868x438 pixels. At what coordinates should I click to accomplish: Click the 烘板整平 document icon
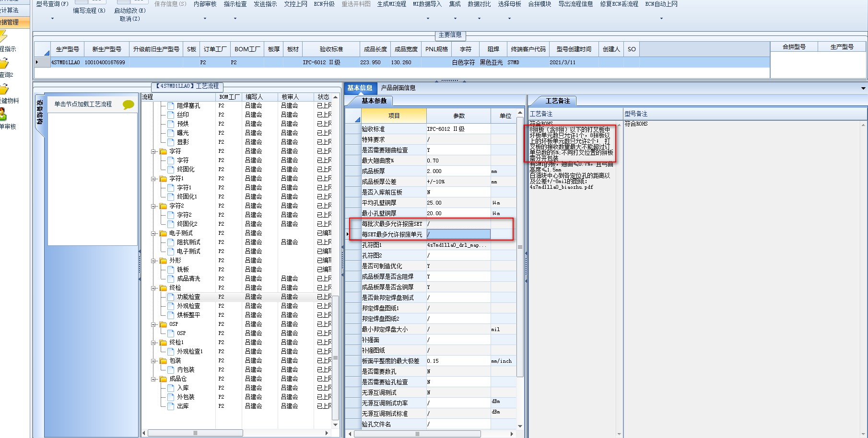[x=171, y=315]
